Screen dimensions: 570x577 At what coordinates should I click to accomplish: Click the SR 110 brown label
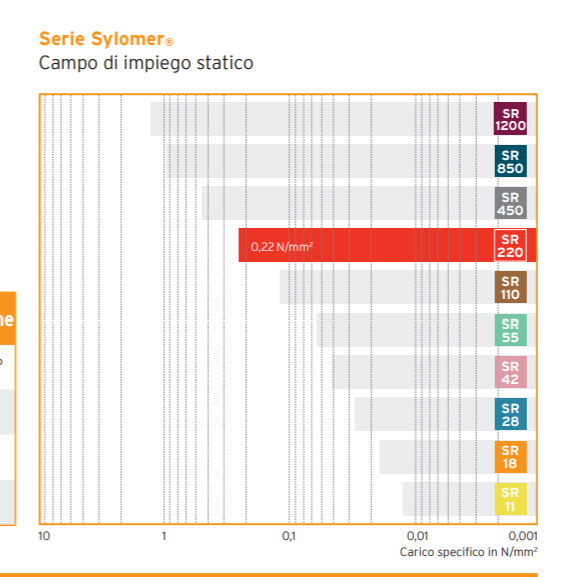510,287
